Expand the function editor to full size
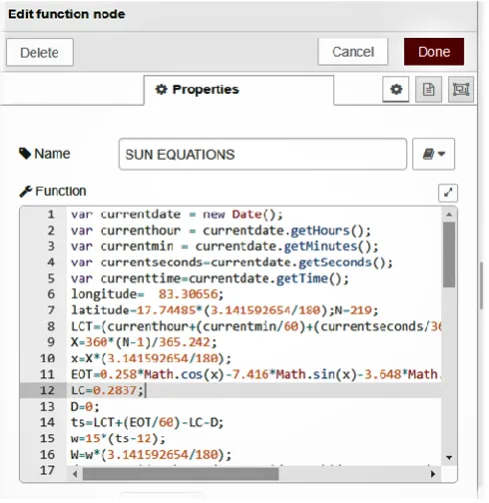This screenshot has height=503, width=489. pyautogui.click(x=448, y=193)
